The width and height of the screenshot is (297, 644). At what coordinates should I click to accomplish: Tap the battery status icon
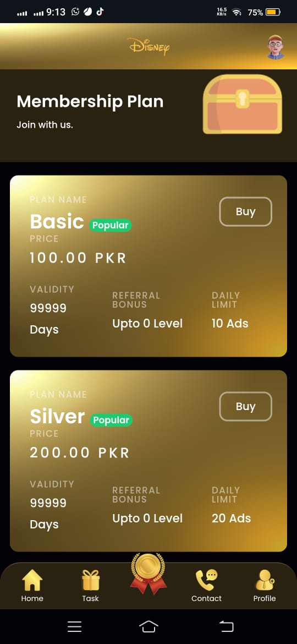tap(273, 12)
